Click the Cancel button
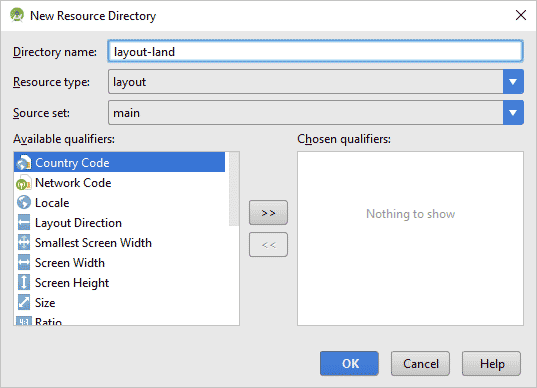 pos(421,363)
